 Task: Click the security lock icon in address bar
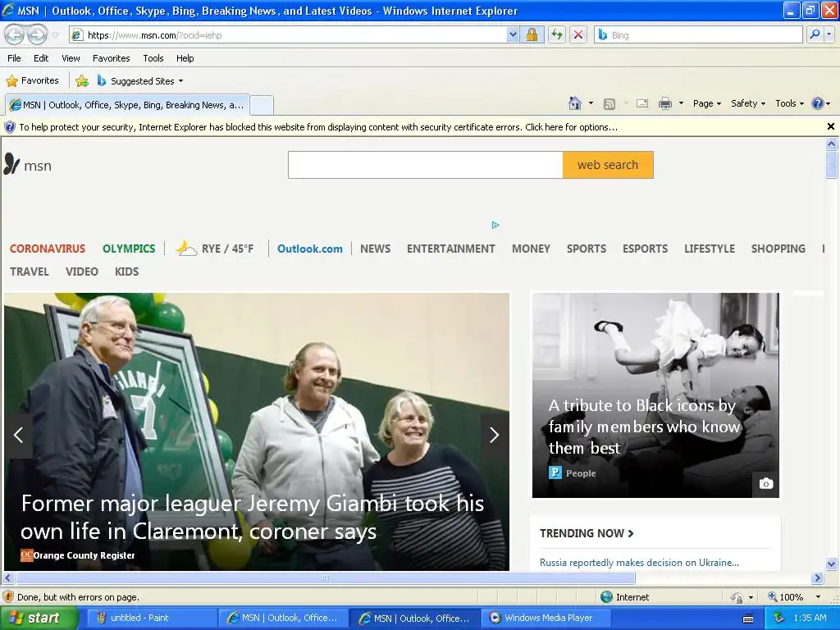[532, 34]
